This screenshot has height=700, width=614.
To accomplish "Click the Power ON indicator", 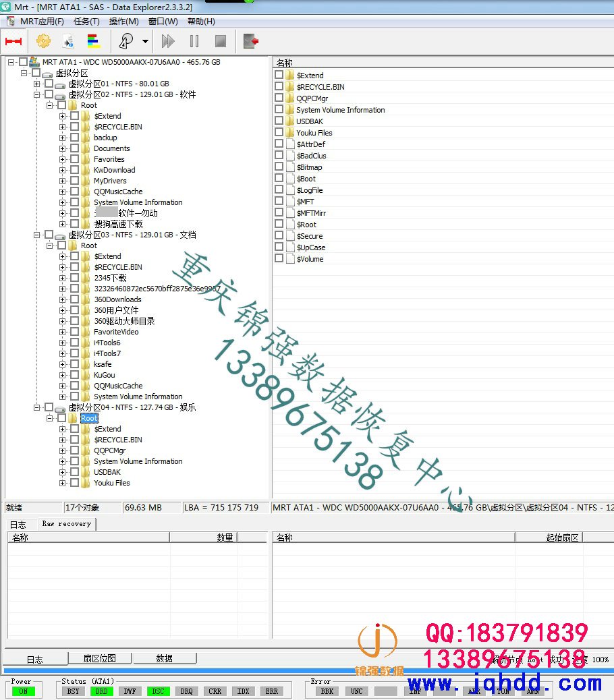I will tap(23, 691).
